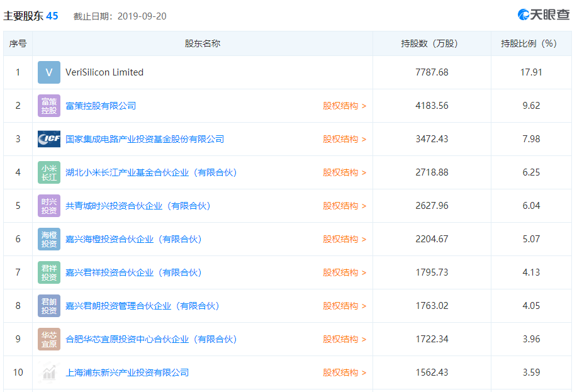The width and height of the screenshot is (577, 392).
Task: Click the 小米长江 green logo icon
Action: click(48, 172)
